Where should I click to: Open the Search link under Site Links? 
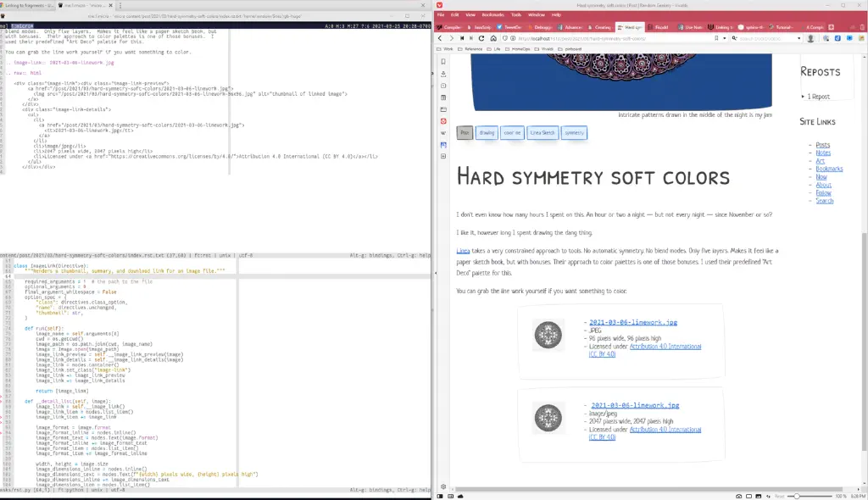click(x=824, y=201)
